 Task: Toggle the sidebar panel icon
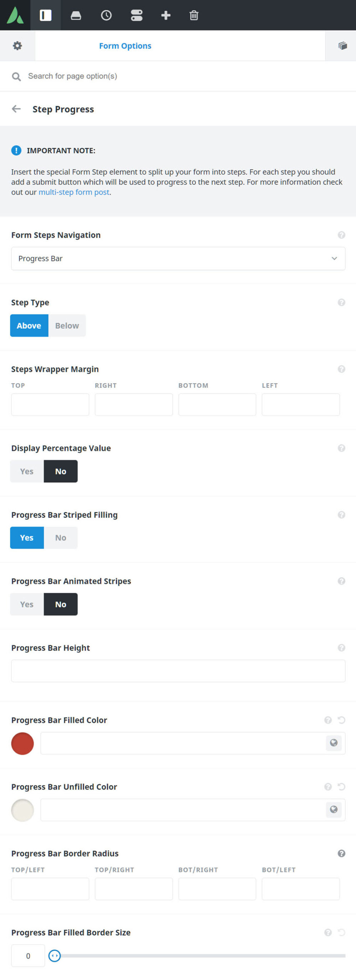[45, 15]
